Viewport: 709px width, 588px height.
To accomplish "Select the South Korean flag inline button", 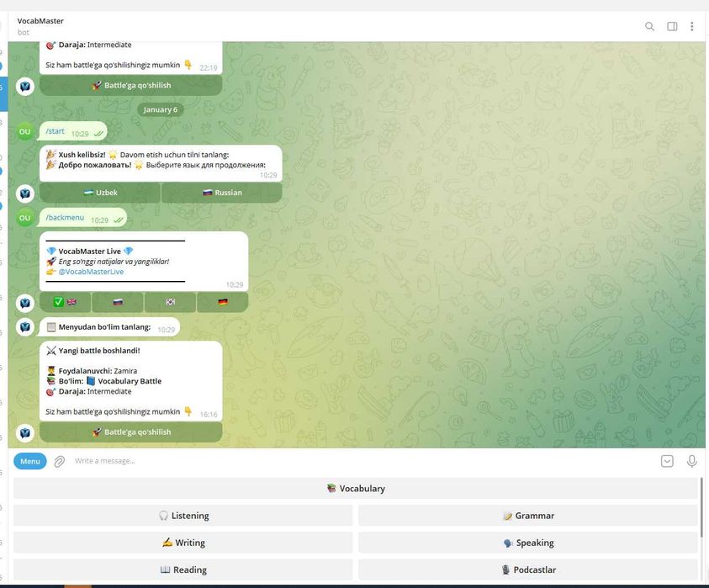I will pyautogui.click(x=170, y=302).
